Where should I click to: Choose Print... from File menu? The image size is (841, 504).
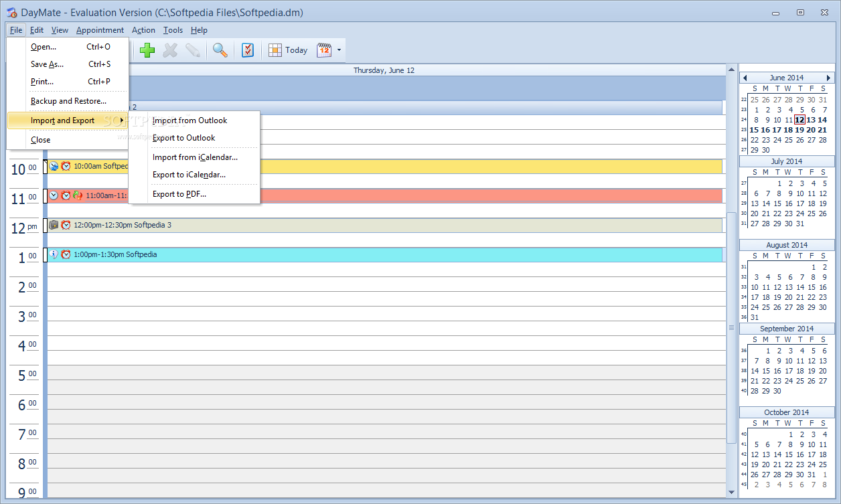point(67,82)
